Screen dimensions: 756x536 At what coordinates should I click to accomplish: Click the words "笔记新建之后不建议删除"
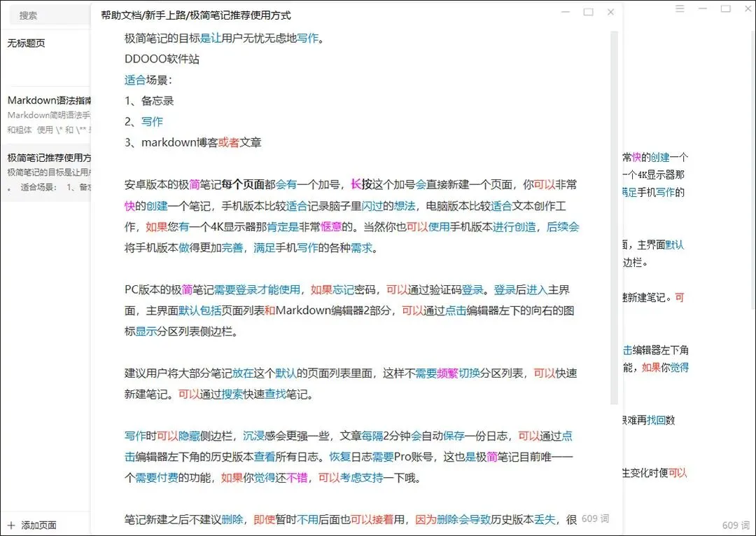[183, 519]
